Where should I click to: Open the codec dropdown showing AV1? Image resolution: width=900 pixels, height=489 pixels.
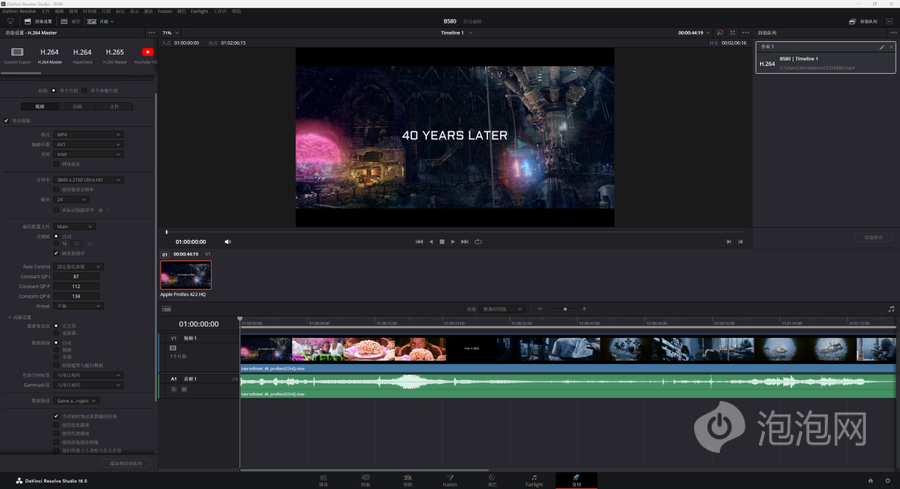point(88,144)
